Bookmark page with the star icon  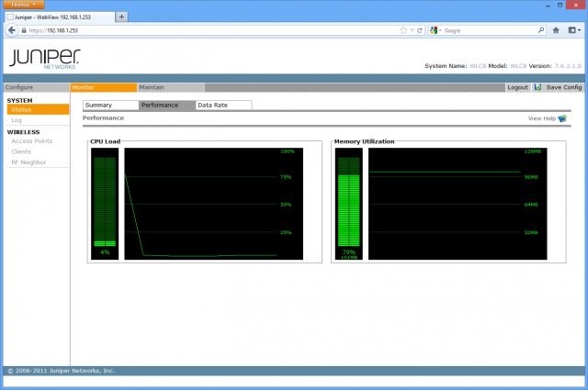(x=403, y=30)
